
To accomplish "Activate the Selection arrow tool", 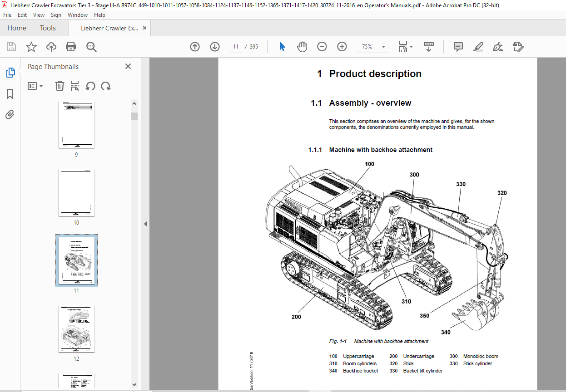I will [x=282, y=47].
